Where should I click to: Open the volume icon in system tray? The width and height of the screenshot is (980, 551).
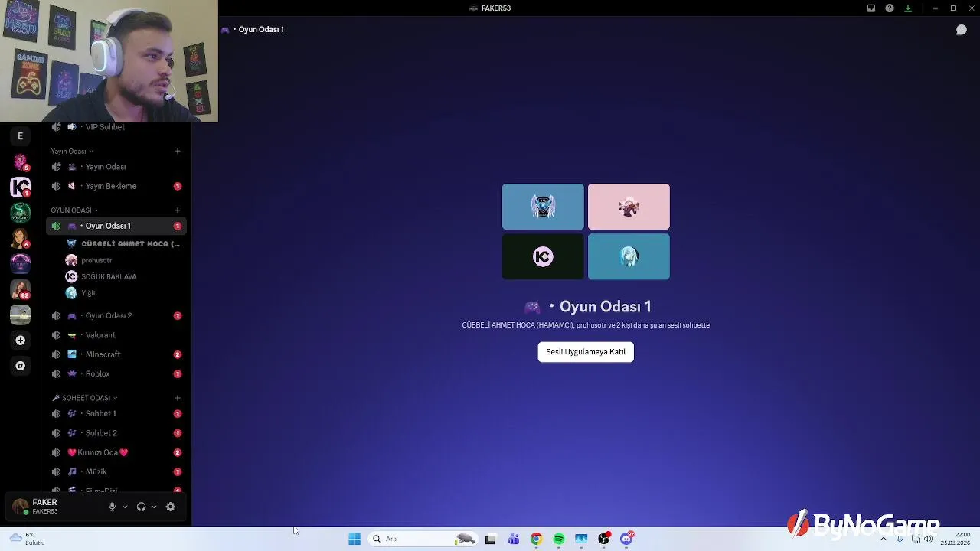(929, 539)
